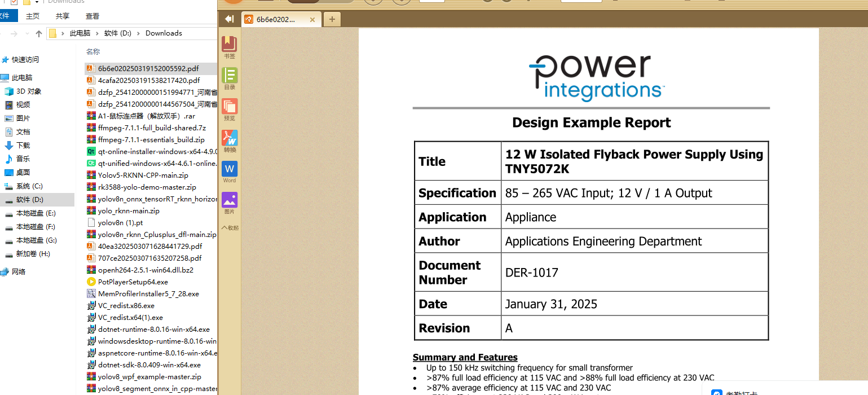Collapse sidebar tools via 收起
The width and height of the screenshot is (868, 395).
(x=230, y=227)
